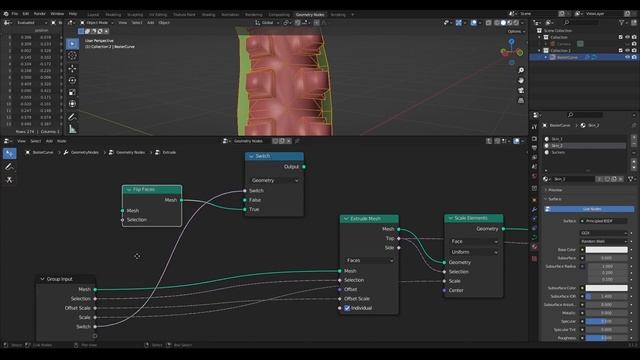Viewport: 640px width, 360px height.
Task: Open Faces mode dropdown on Extrude Mesh
Action: (x=369, y=260)
